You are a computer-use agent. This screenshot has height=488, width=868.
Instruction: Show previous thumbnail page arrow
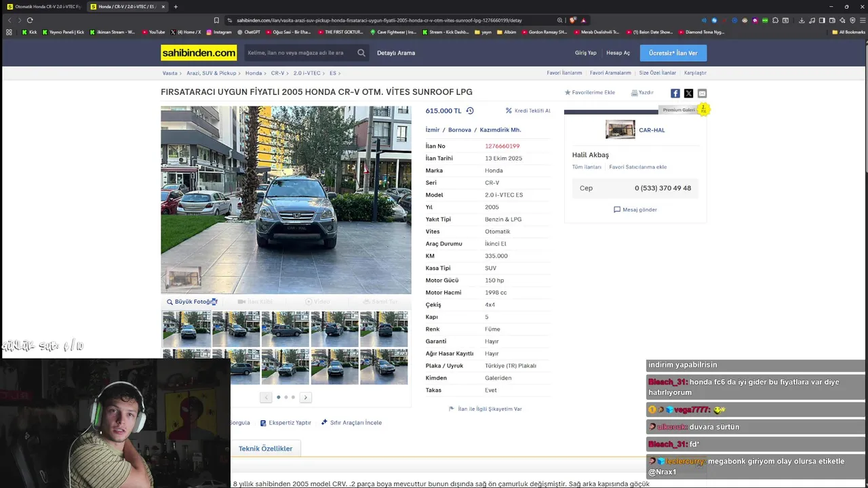(266, 397)
